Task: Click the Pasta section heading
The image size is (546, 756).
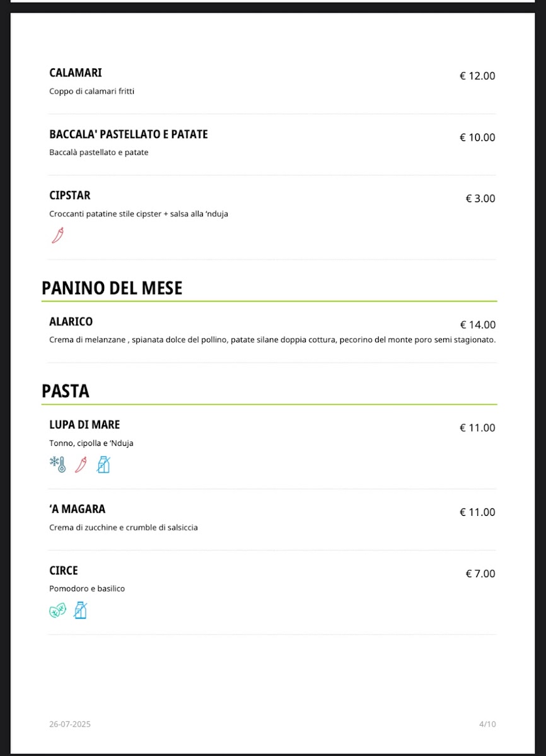Action: pyautogui.click(x=66, y=391)
